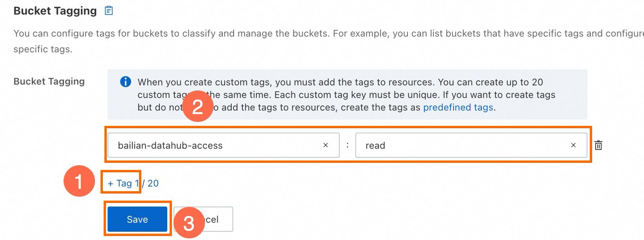
Task: Click the Bucket Tagging section heading
Action: 55,11
